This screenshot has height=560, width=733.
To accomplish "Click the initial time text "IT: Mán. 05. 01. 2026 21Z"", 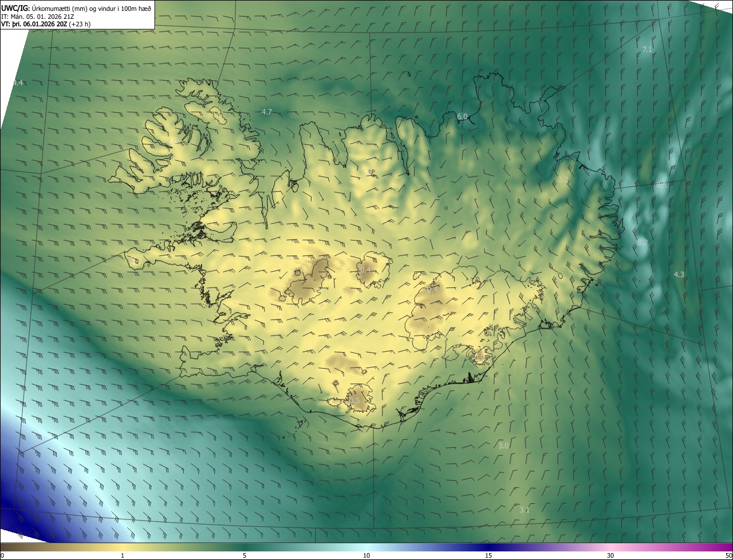I will [38, 17].
